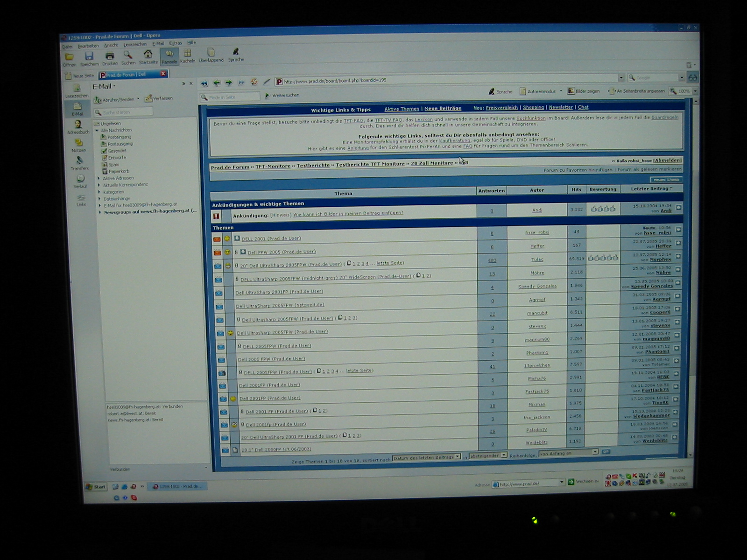The width and height of the screenshot is (747, 560).
Task: Click the Verfassen compose mail icon
Action: [x=149, y=98]
